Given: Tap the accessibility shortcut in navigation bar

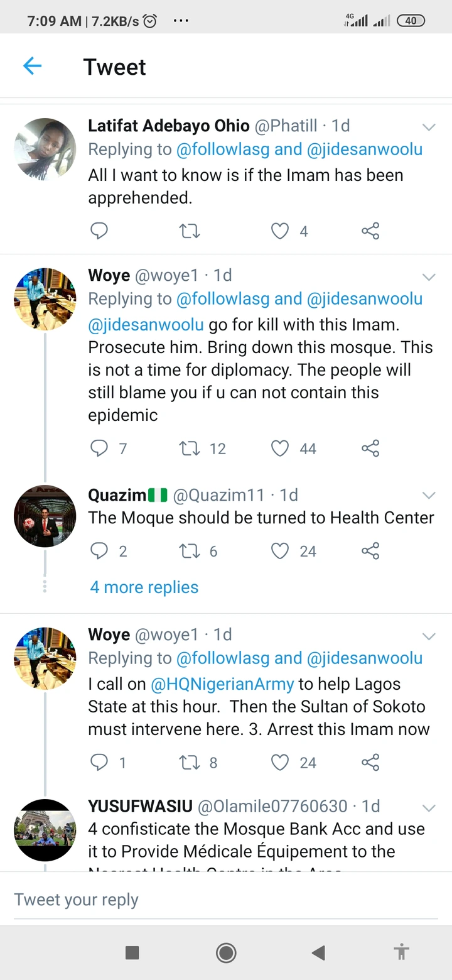Looking at the screenshot, I should tap(401, 952).
